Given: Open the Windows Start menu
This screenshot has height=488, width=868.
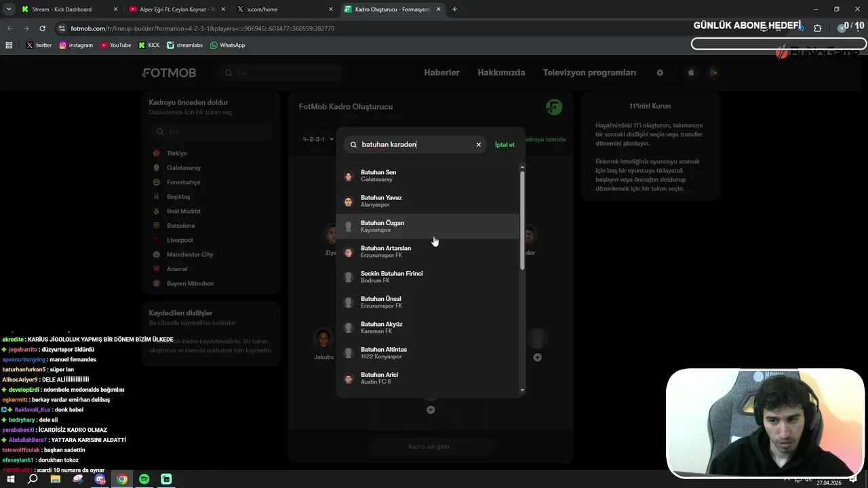Looking at the screenshot, I should tap(10, 479).
